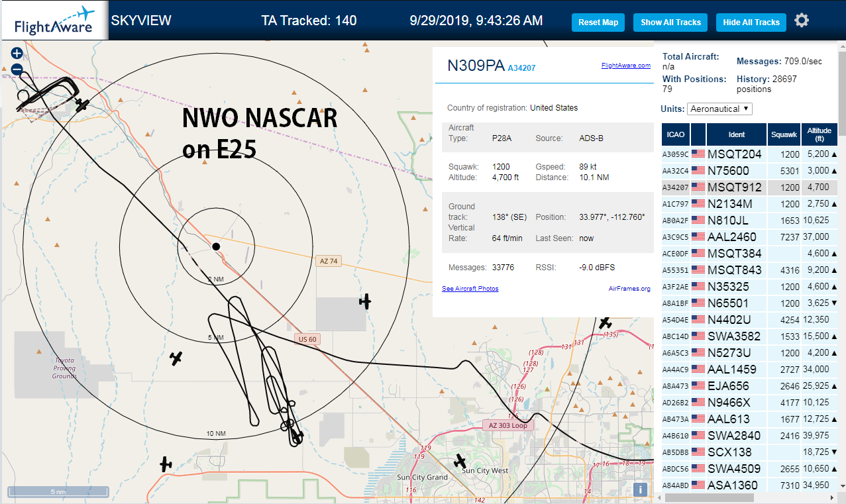This screenshot has height=504, width=846.
Task: Select AAL1459 row in aircraft list
Action: click(750, 369)
